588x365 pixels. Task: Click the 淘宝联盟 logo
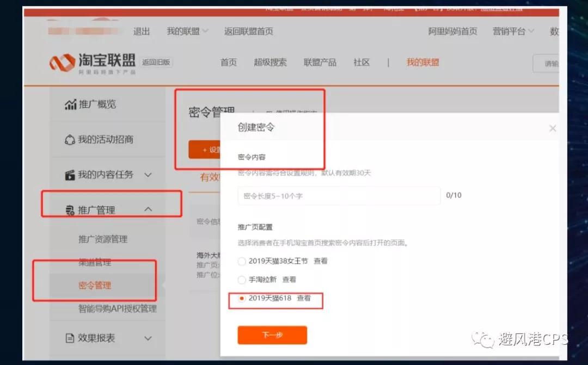tap(92, 63)
